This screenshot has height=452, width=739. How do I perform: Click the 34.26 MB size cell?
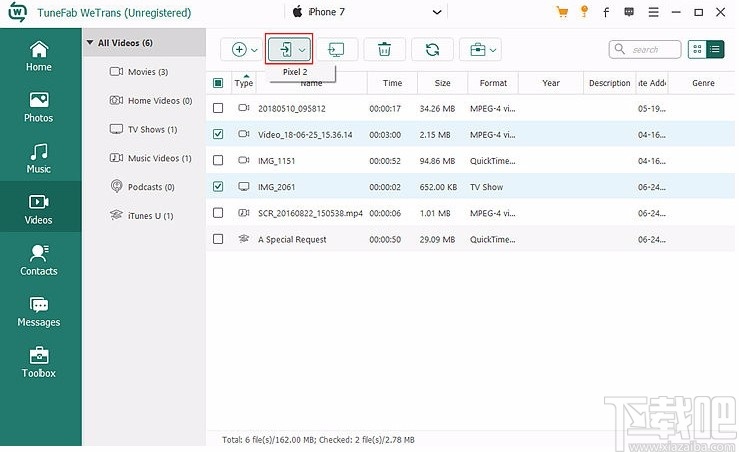point(437,108)
